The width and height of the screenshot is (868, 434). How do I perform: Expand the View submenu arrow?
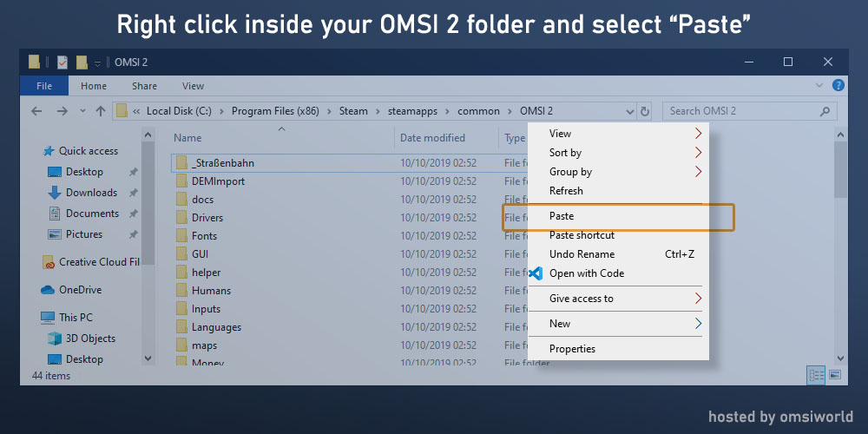[698, 134]
